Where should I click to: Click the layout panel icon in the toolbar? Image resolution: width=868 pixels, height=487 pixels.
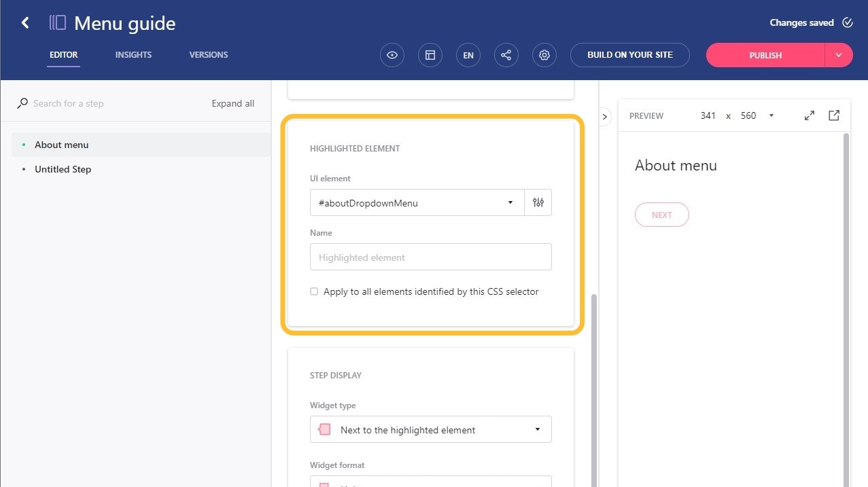(x=430, y=55)
